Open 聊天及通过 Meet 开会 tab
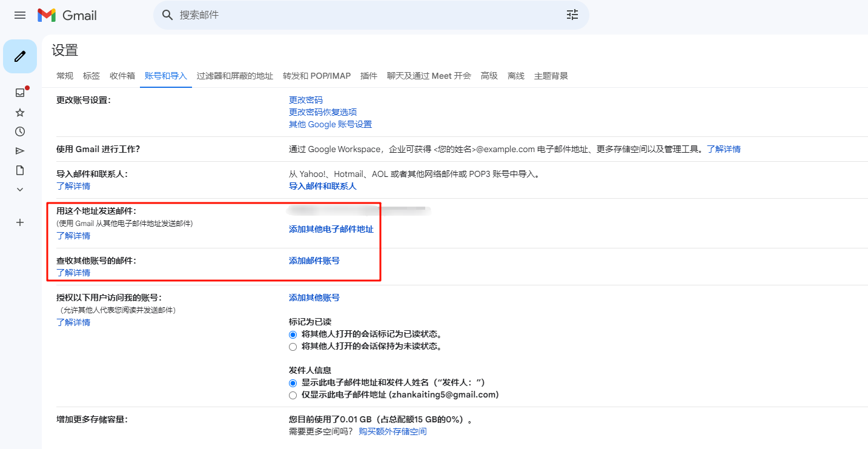 pos(429,76)
